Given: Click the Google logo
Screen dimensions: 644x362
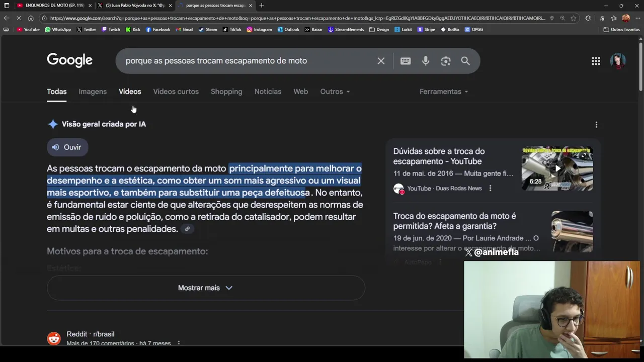Looking at the screenshot, I should coord(69,60).
